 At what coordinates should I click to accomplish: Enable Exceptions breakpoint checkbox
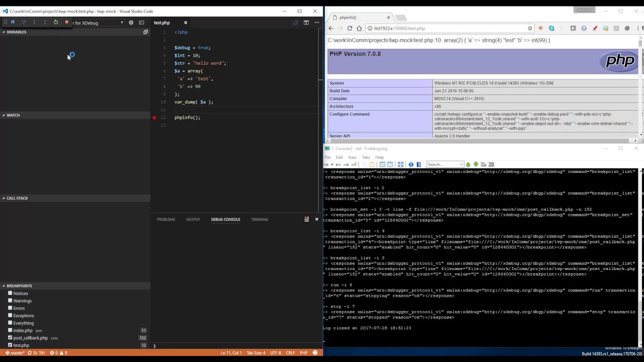pyautogui.click(x=10, y=316)
